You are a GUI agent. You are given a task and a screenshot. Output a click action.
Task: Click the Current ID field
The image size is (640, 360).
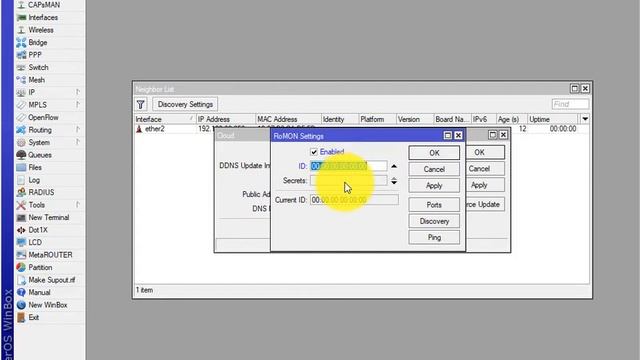tap(354, 200)
